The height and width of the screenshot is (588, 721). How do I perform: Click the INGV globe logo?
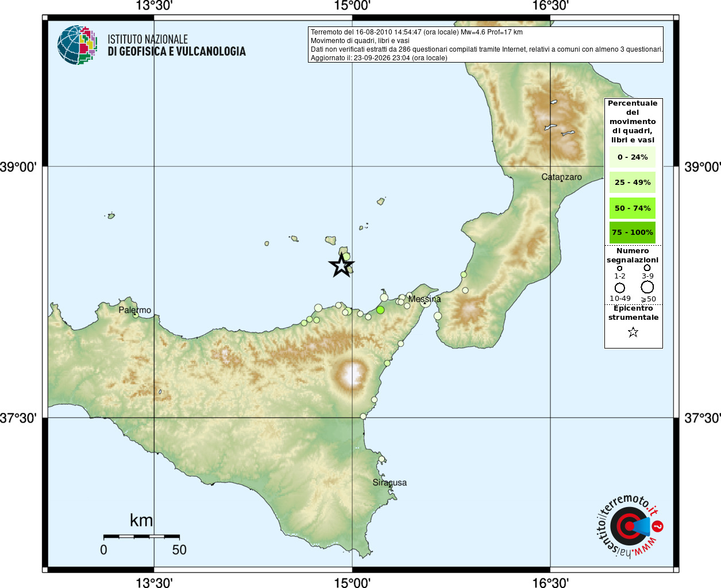[77, 45]
